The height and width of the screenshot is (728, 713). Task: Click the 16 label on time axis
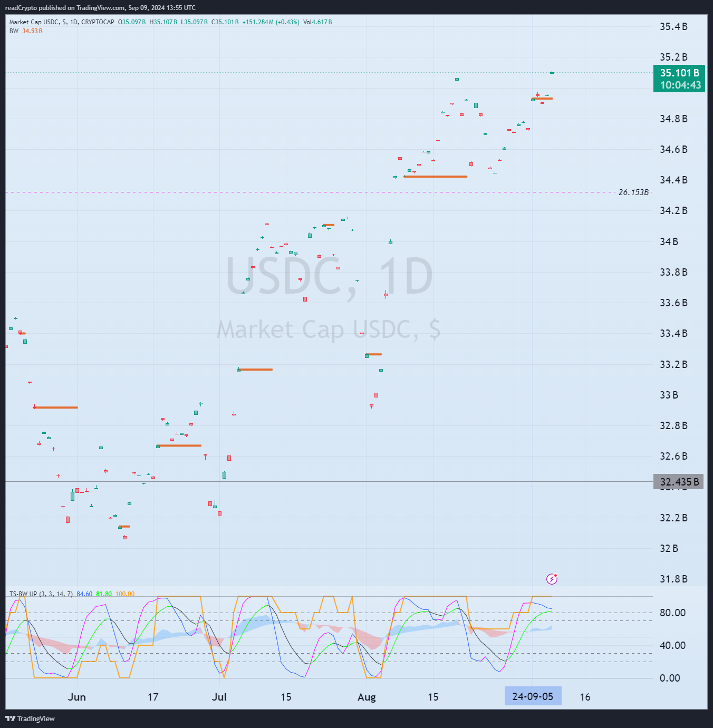[585, 697]
